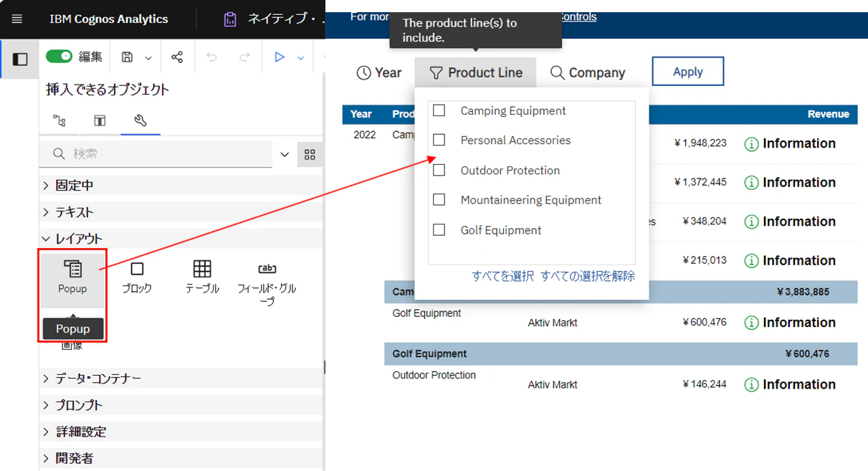868x471 pixels.
Task: Click the Golf Equipment summary row
Action: coord(621,353)
